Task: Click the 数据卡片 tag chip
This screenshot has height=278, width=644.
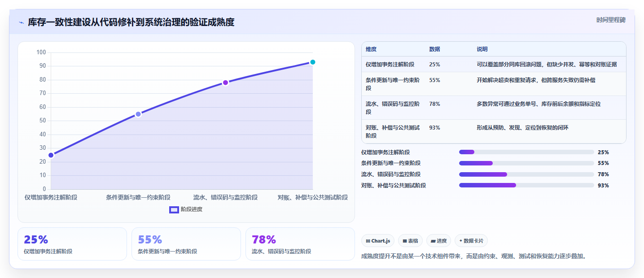Action: pos(471,241)
